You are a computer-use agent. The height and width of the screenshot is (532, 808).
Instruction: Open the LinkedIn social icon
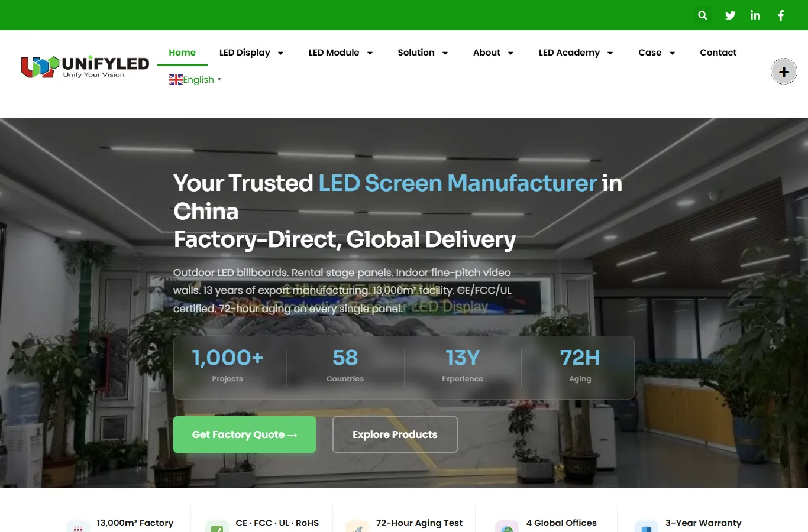(755, 15)
